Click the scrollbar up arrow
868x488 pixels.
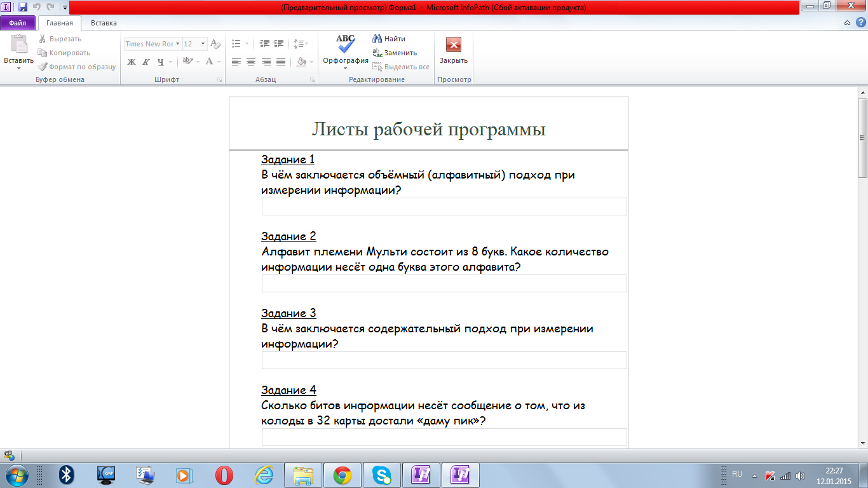point(862,92)
